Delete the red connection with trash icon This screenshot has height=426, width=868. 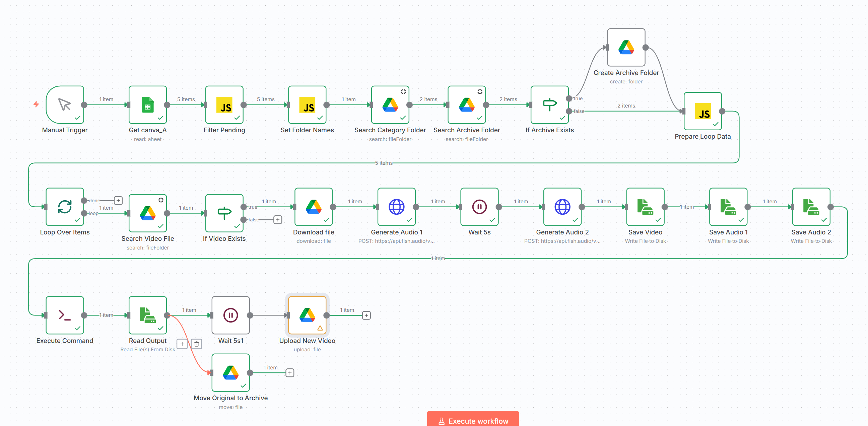(196, 344)
